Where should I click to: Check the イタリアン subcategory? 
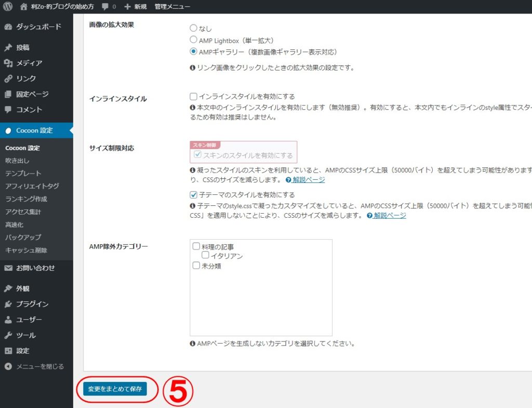coord(206,256)
